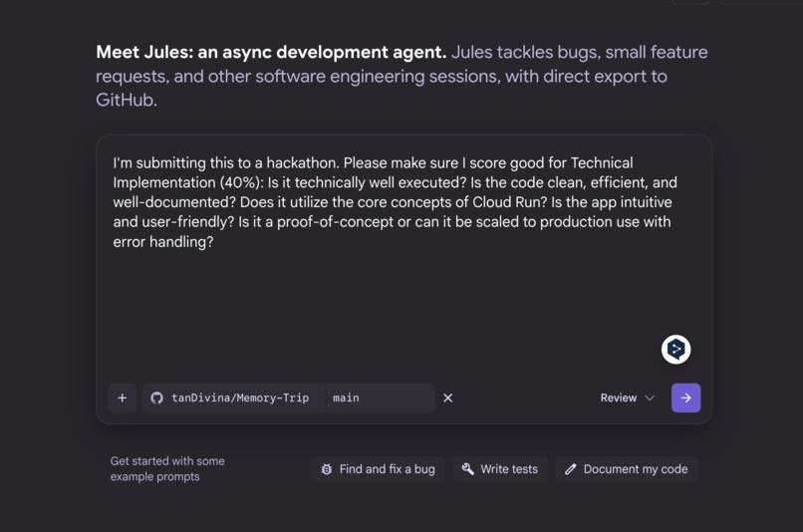803x532 pixels.
Task: Submit the prompt with the purple arrow button
Action: click(685, 398)
